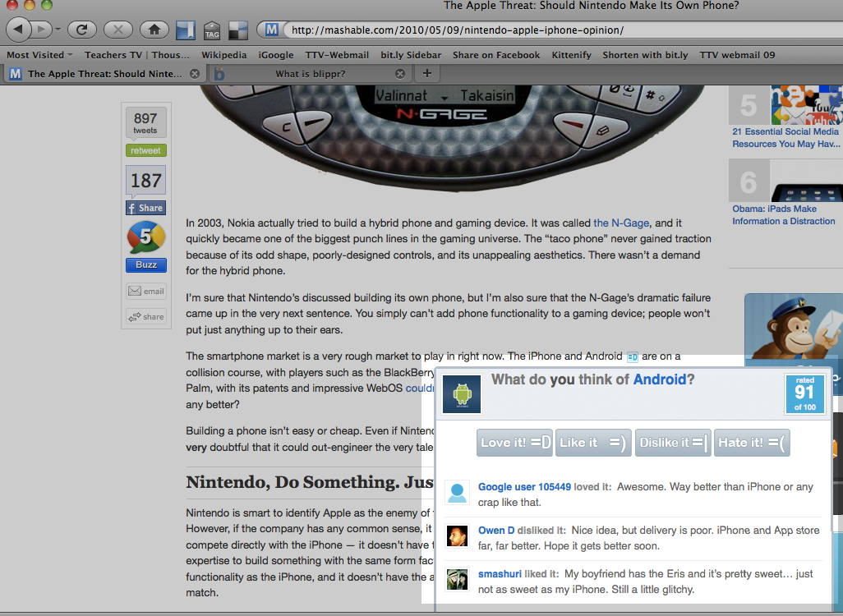Click the MailChimp monkey advertisement
This screenshot has width=843, height=616.
pos(794,329)
